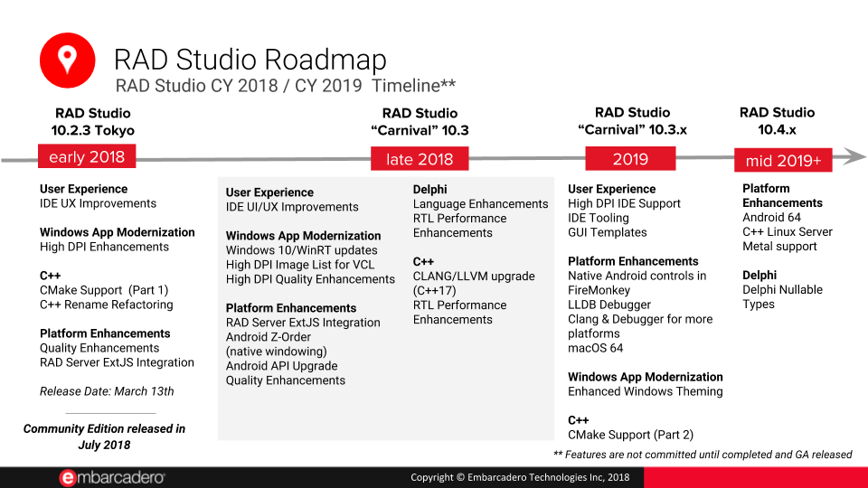Click 'Delphi Nullable Types' item

point(782,296)
